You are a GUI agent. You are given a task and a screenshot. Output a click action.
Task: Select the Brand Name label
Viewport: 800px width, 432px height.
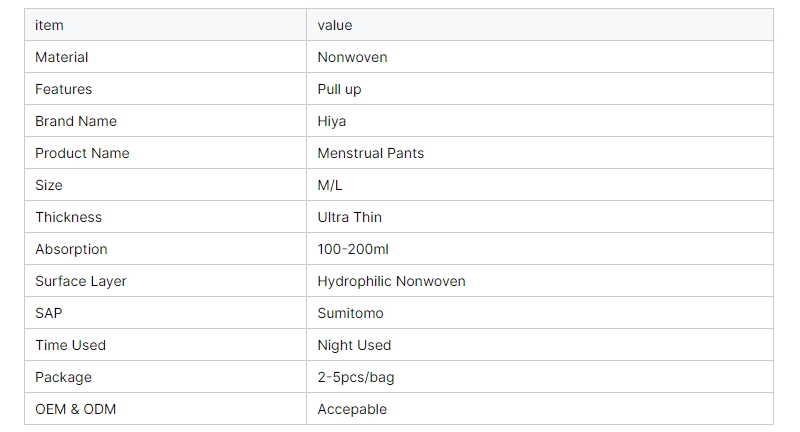[x=76, y=121]
